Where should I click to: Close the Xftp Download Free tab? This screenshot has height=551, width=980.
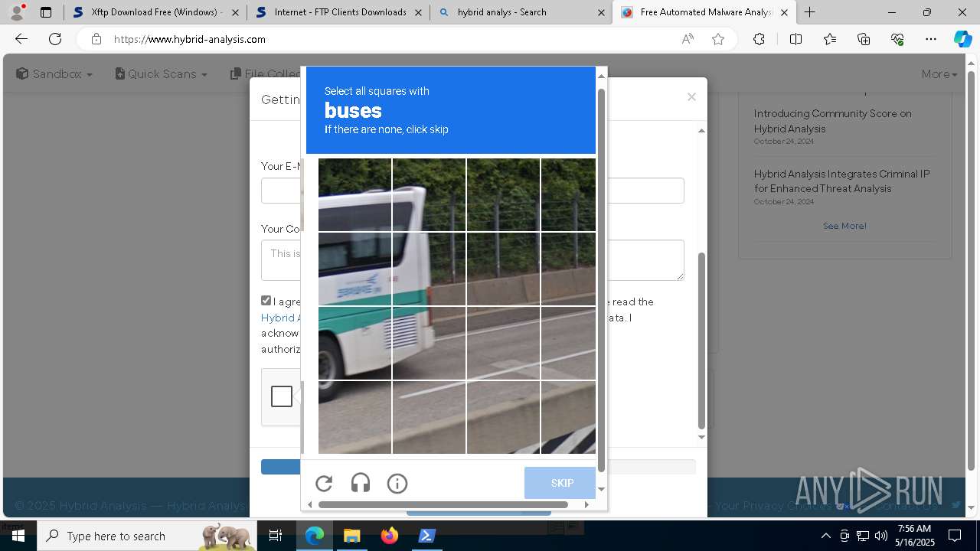click(x=234, y=12)
